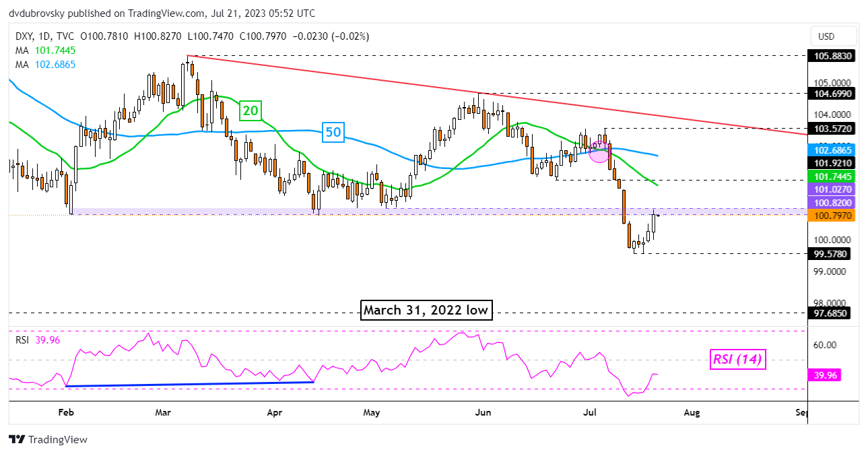Viewport: 868px width, 454px height.
Task: Select the 105.8830 price label
Action: pyautogui.click(x=832, y=56)
